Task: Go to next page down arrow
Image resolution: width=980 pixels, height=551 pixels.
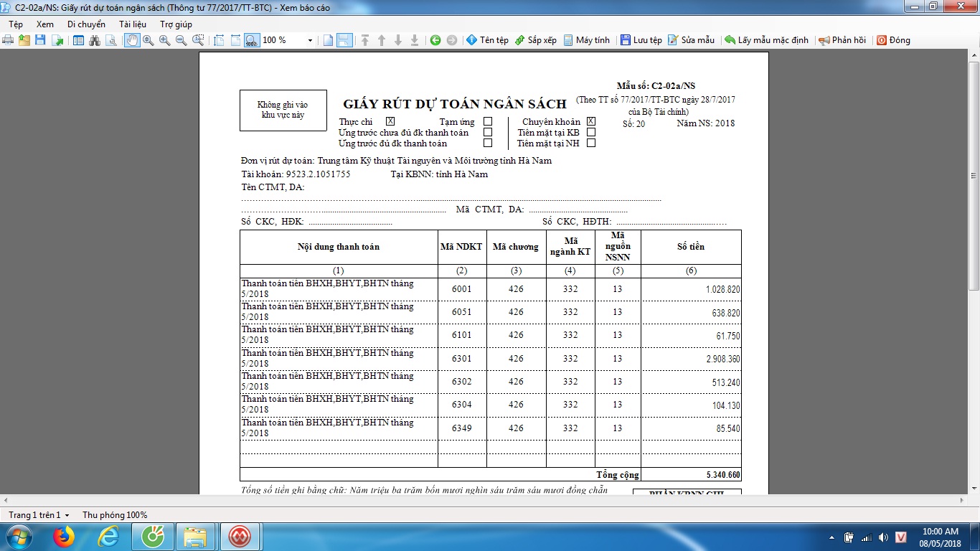Action: tap(398, 40)
